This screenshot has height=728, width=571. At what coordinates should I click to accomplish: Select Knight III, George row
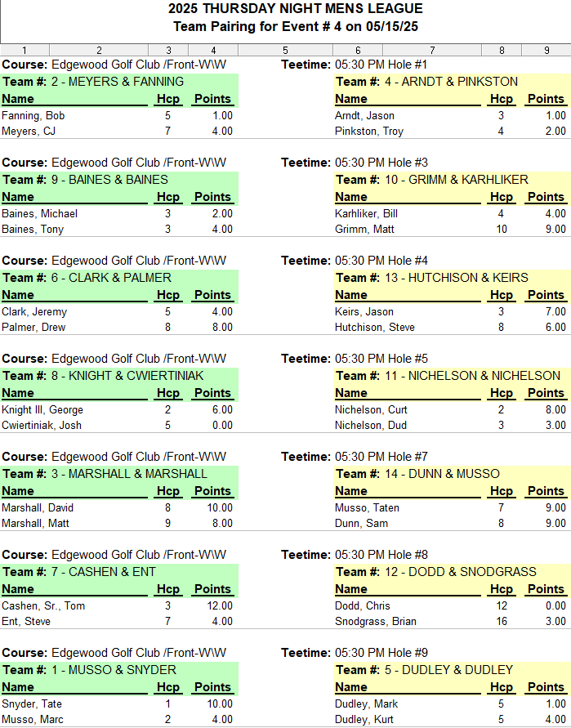(x=119, y=409)
